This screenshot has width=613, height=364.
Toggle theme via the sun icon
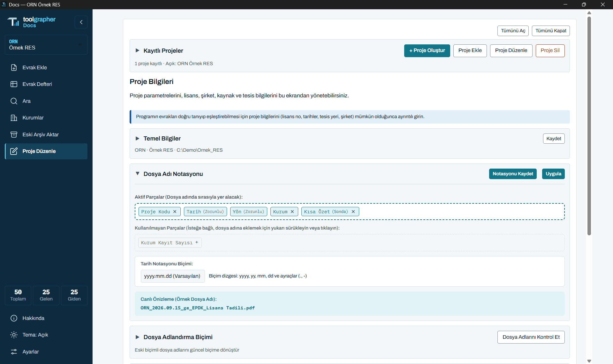coord(14,335)
